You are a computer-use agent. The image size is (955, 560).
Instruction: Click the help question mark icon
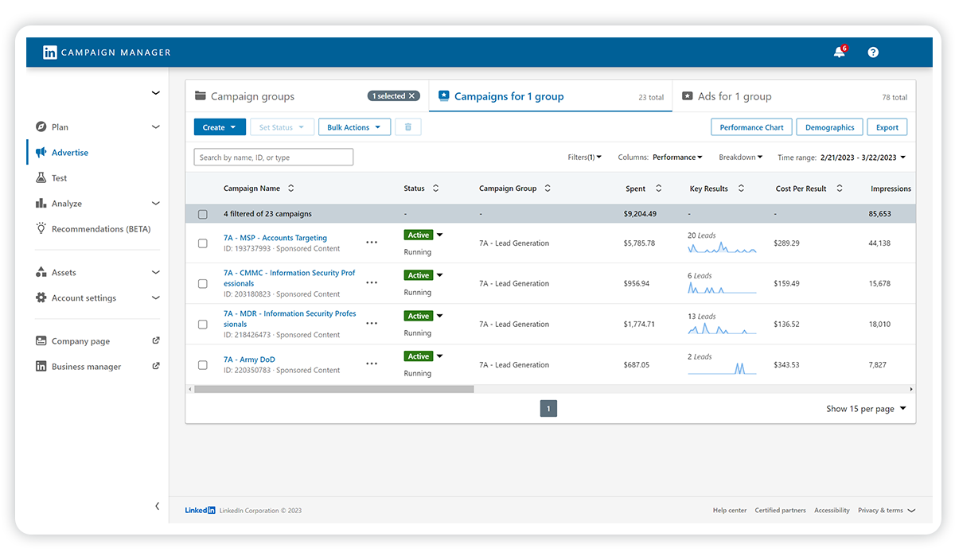pos(873,52)
